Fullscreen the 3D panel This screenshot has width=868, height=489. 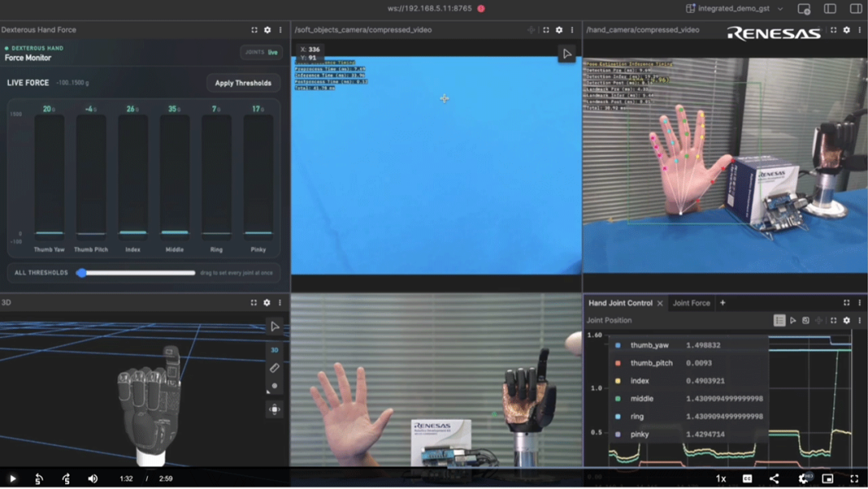coord(253,302)
